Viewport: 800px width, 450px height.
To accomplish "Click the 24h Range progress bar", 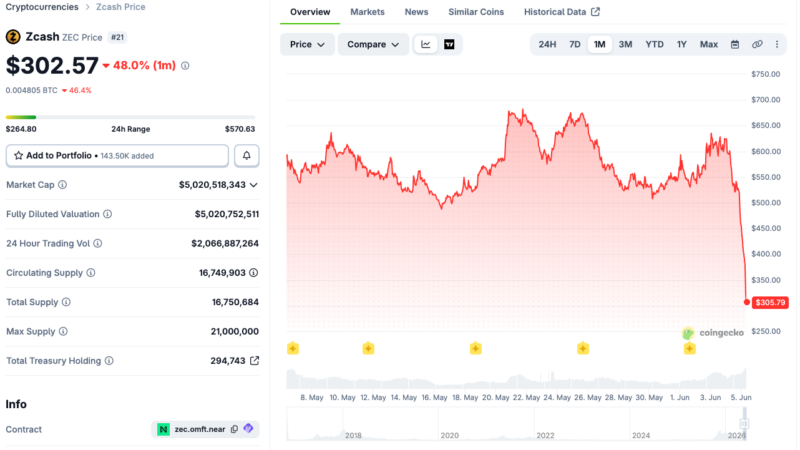I will pos(131,117).
